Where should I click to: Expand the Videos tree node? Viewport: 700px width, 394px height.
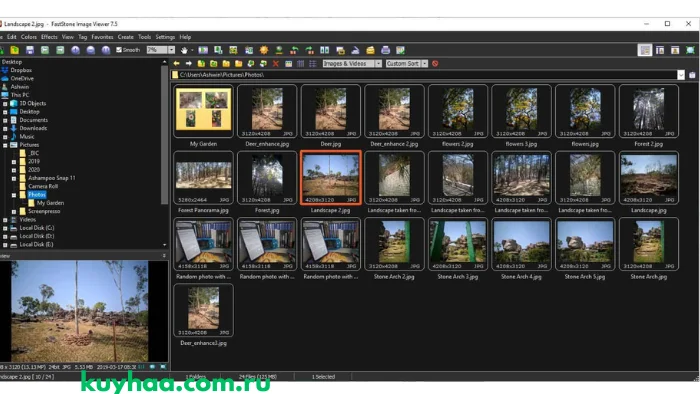click(x=5, y=220)
